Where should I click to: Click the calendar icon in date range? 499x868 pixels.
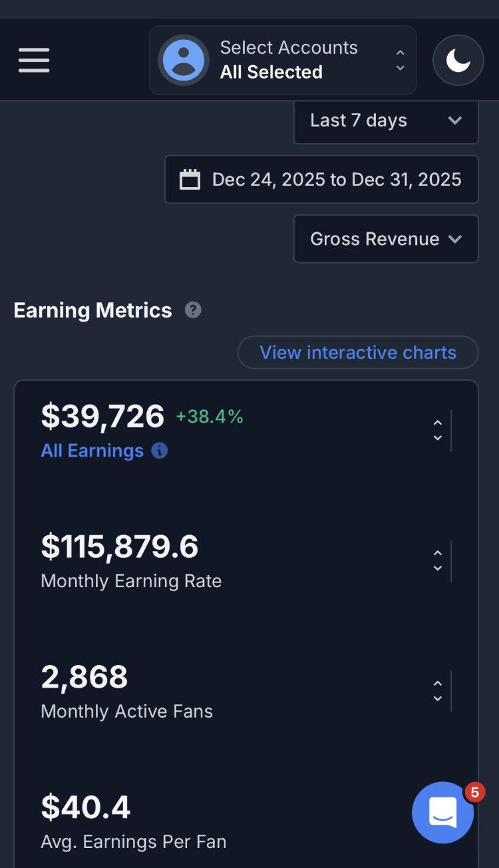(190, 180)
